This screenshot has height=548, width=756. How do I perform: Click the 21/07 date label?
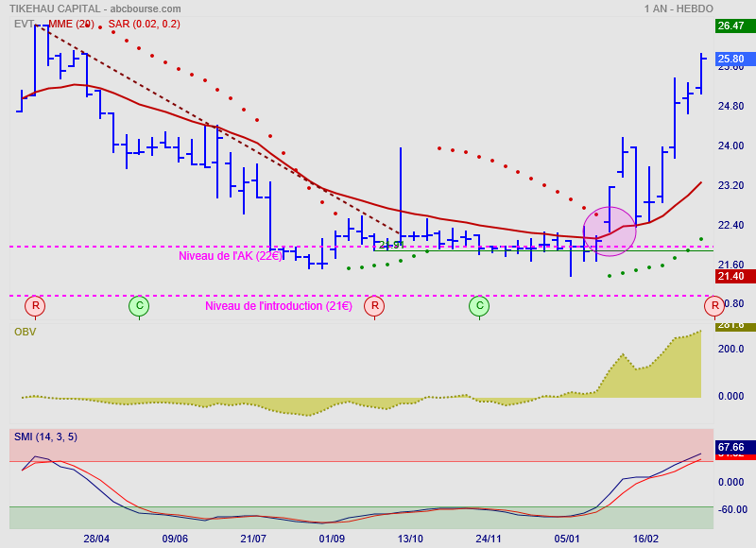coord(253,539)
